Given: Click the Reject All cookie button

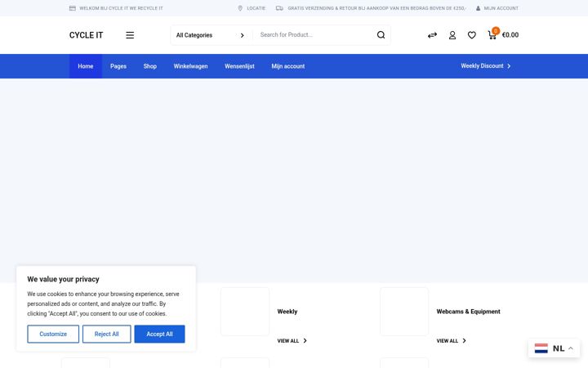Looking at the screenshot, I should [106, 334].
